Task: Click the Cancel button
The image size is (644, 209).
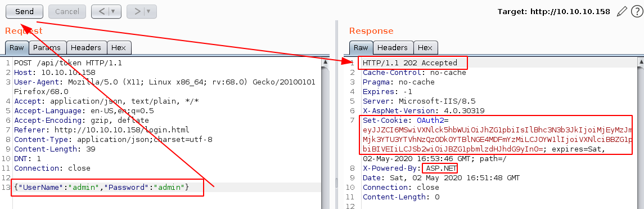Action: pyautogui.click(x=67, y=11)
